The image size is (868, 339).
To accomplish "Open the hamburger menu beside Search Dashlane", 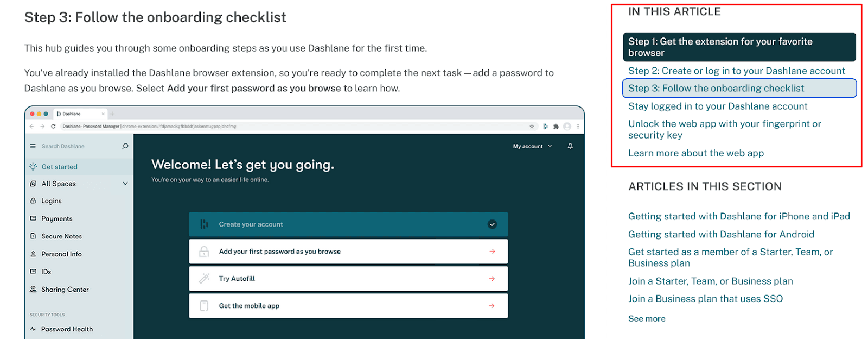I will click(x=33, y=146).
